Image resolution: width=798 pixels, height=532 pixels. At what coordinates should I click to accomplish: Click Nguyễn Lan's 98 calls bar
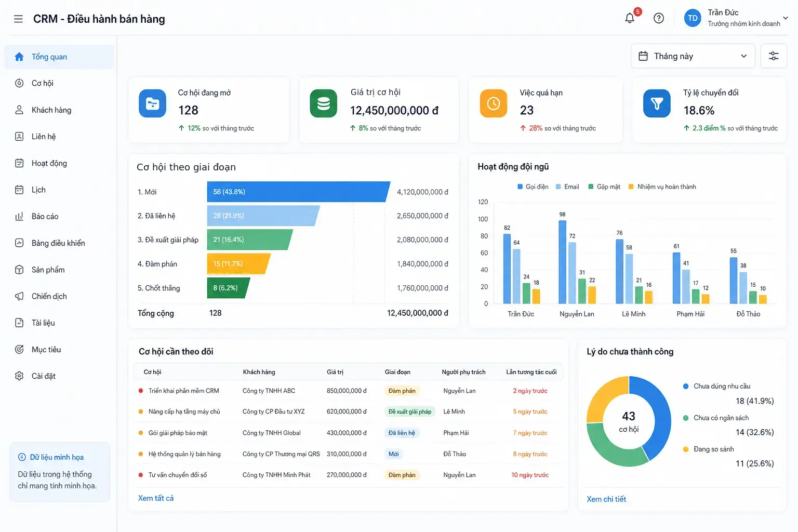pos(563,262)
